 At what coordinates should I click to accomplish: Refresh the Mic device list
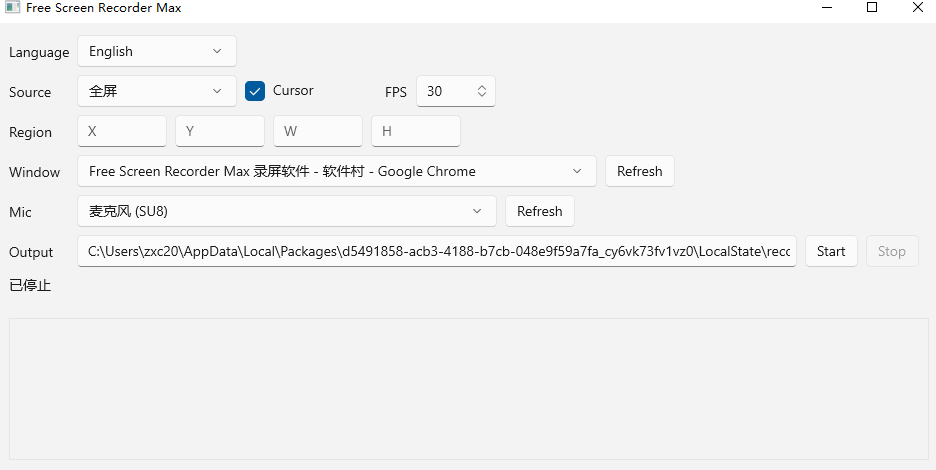539,211
